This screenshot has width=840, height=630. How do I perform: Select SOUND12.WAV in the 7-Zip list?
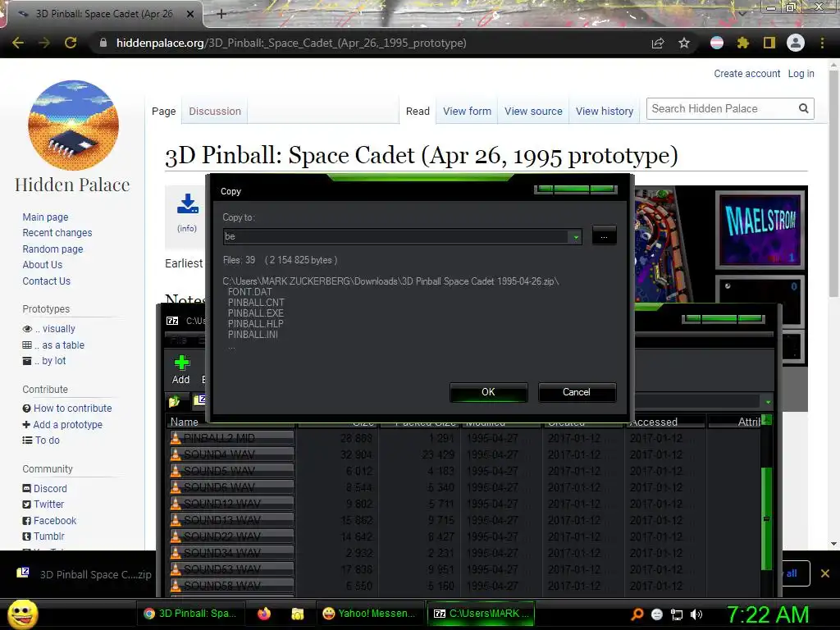(x=232, y=504)
